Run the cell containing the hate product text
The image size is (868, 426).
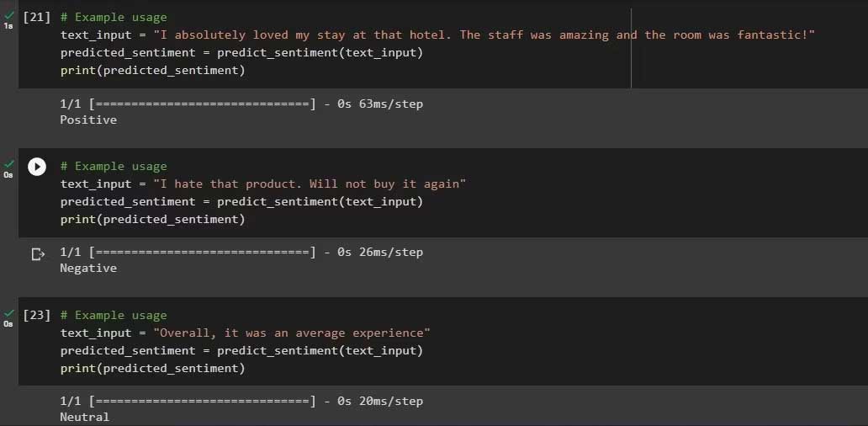pyautogui.click(x=37, y=167)
